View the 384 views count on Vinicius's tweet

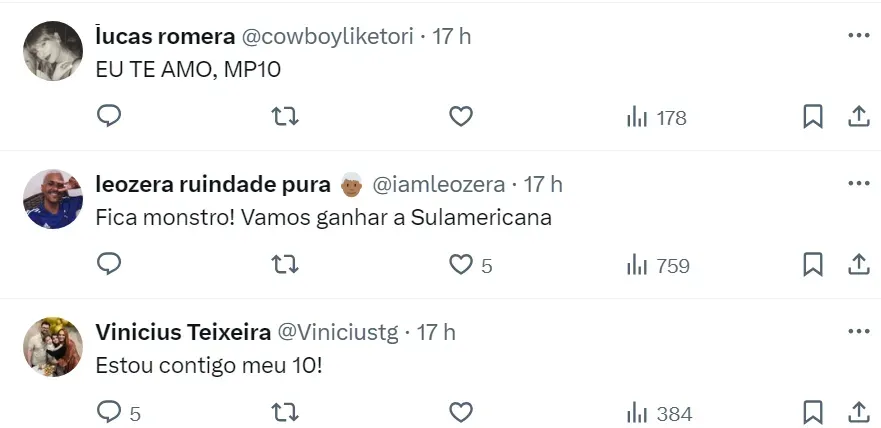click(x=658, y=413)
